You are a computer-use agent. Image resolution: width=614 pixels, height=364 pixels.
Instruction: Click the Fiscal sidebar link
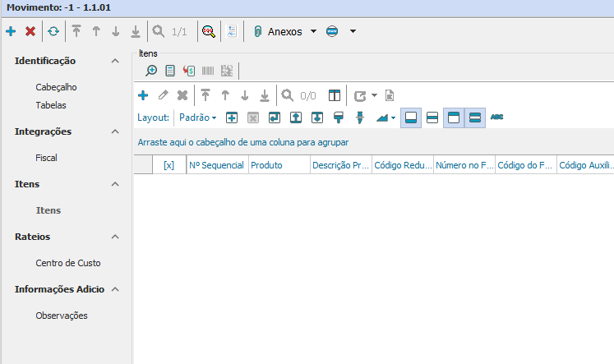coord(47,158)
